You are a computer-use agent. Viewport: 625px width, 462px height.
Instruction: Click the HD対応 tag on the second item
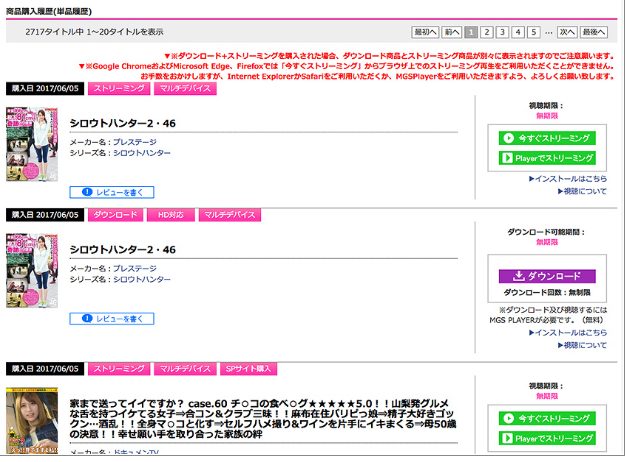click(170, 215)
